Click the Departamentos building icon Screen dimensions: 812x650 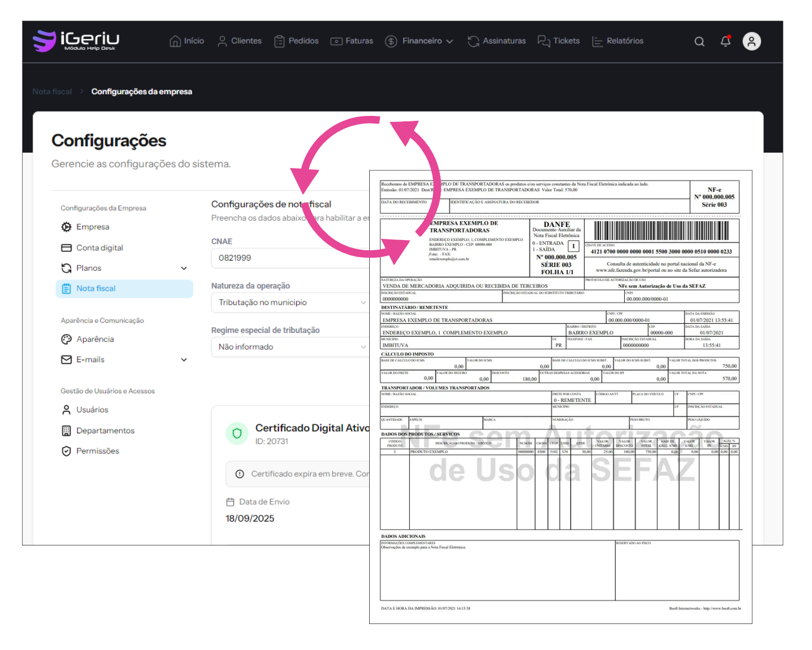(x=66, y=431)
